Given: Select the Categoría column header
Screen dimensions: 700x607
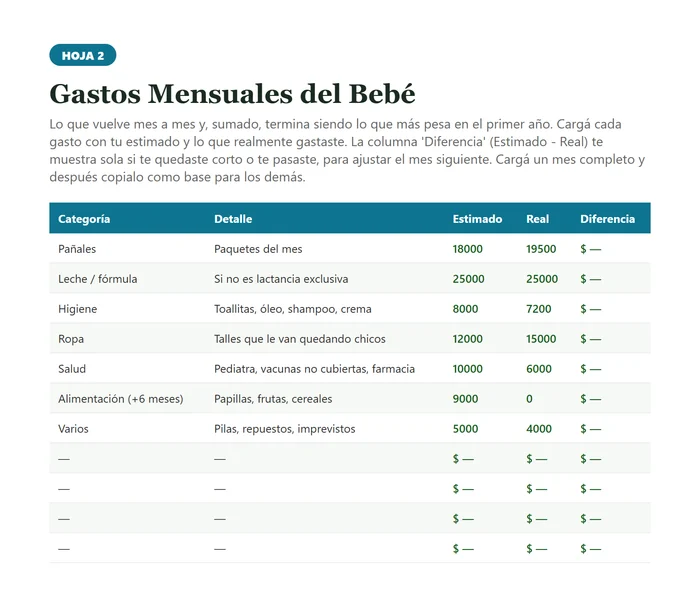Looking at the screenshot, I should (x=84, y=219).
